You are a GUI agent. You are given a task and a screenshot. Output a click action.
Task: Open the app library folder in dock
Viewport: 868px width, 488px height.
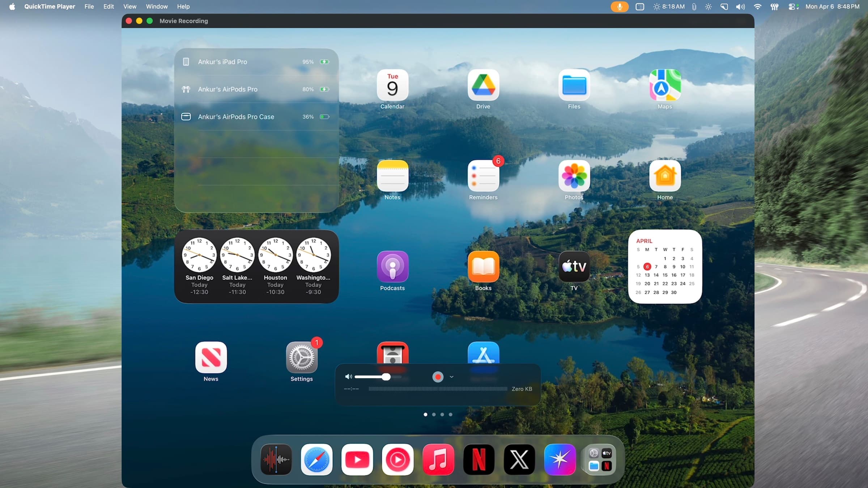(600, 459)
